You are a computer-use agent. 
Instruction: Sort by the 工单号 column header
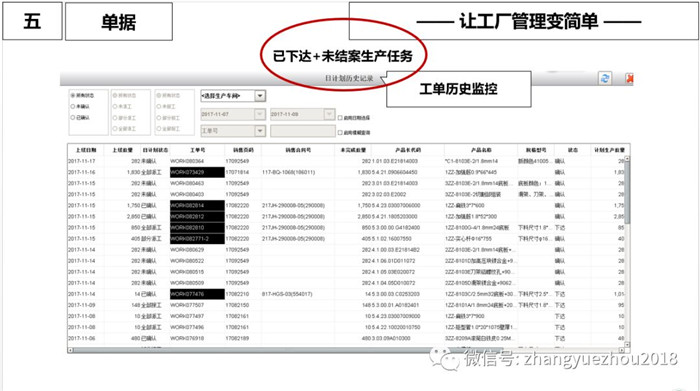click(197, 150)
